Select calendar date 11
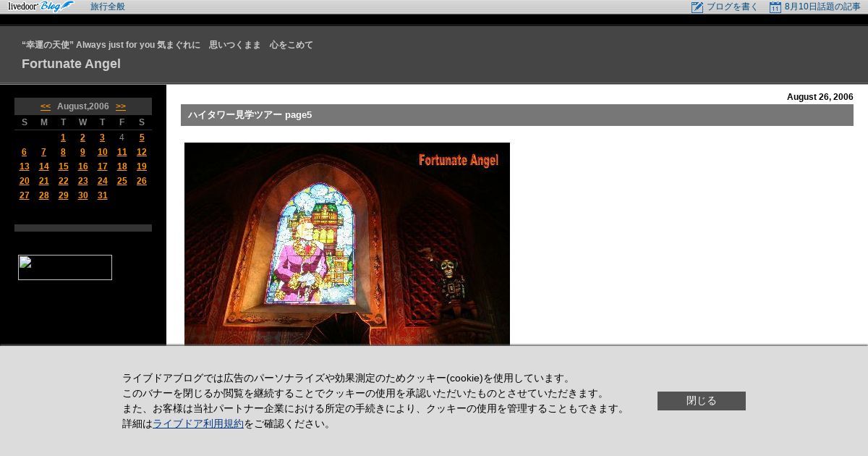The width and height of the screenshot is (868, 456). 122,152
